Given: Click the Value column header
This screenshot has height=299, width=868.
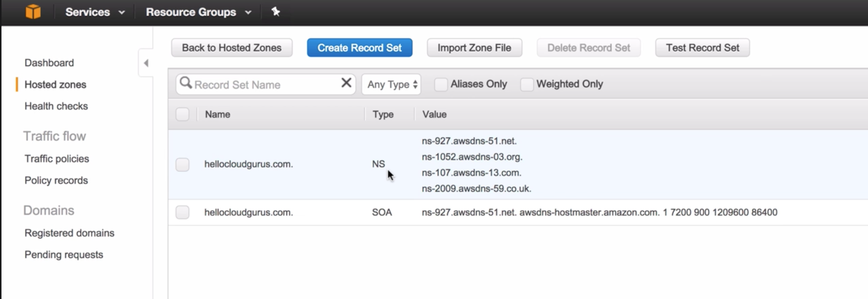Looking at the screenshot, I should pos(434,114).
